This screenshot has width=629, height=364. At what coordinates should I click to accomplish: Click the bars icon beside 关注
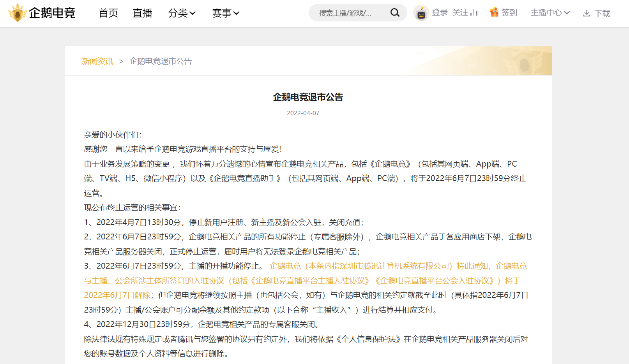474,13
